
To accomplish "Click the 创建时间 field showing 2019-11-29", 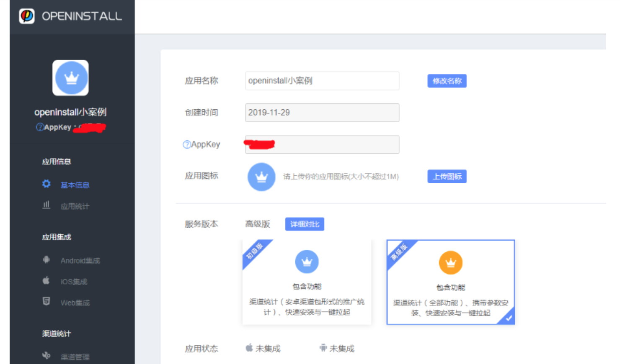I will 322,113.
